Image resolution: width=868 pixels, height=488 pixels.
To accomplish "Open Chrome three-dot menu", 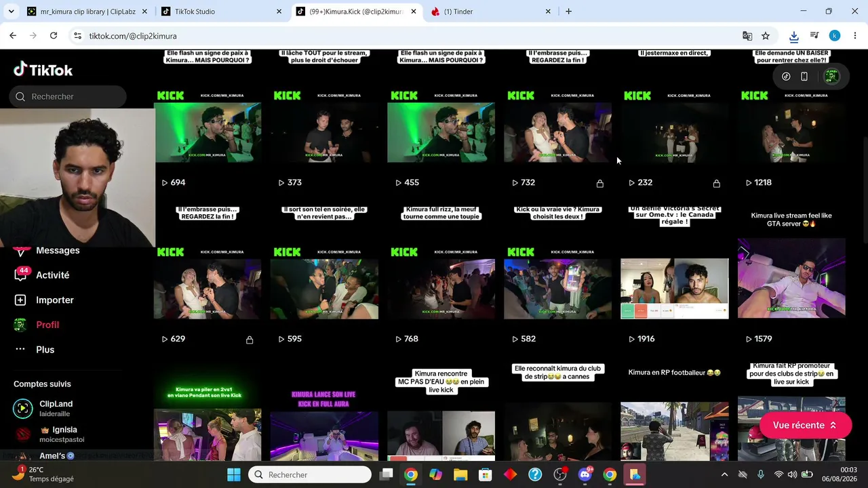I will point(854,36).
